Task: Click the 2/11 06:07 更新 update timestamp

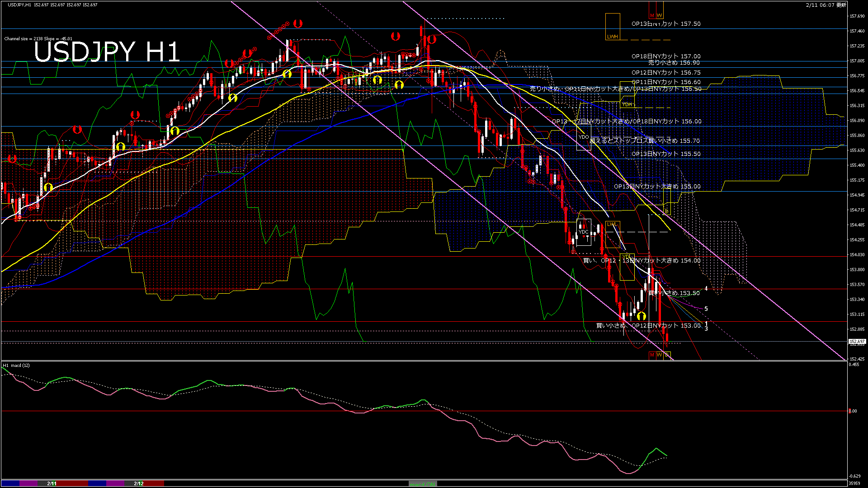Action: point(826,5)
